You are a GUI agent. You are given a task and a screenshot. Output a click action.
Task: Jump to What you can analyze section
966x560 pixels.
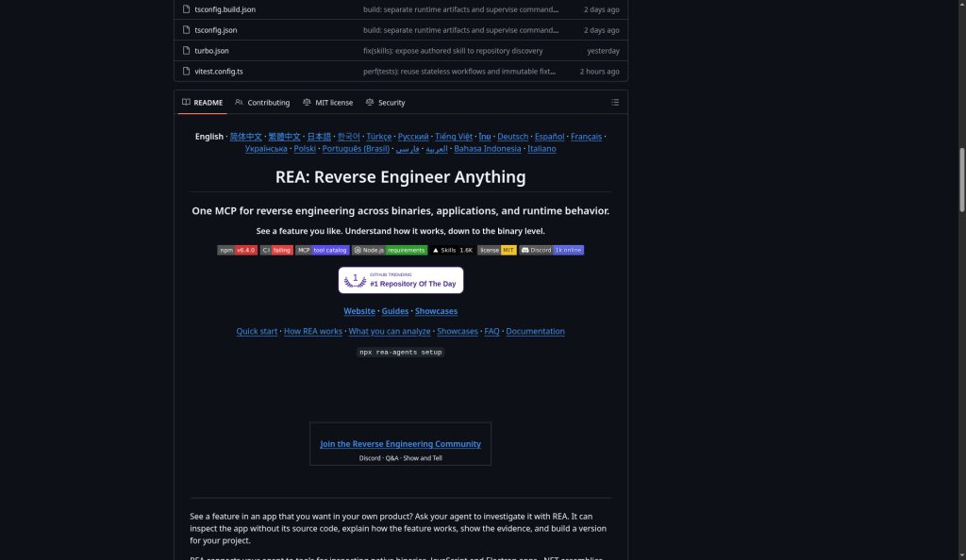[390, 332]
